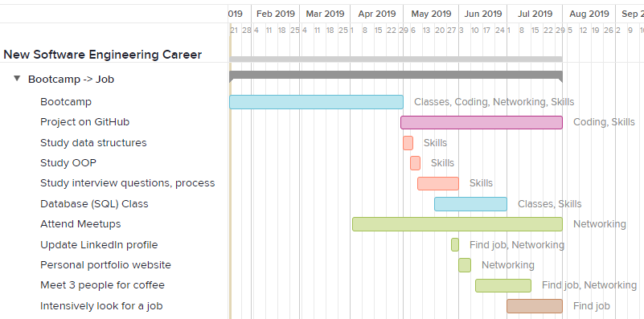This screenshot has height=319, width=644.
Task: Click the Update LinkedIn profile bar
Action: (x=455, y=245)
